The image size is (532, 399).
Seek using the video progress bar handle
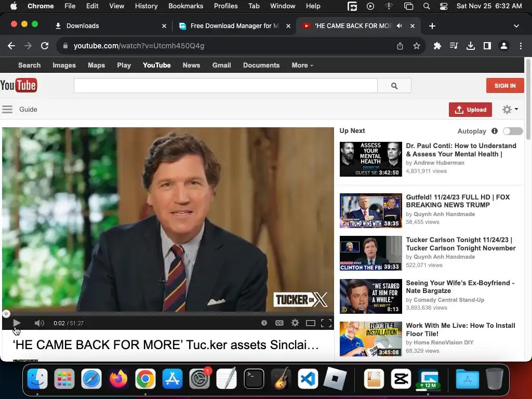[x=6, y=314]
